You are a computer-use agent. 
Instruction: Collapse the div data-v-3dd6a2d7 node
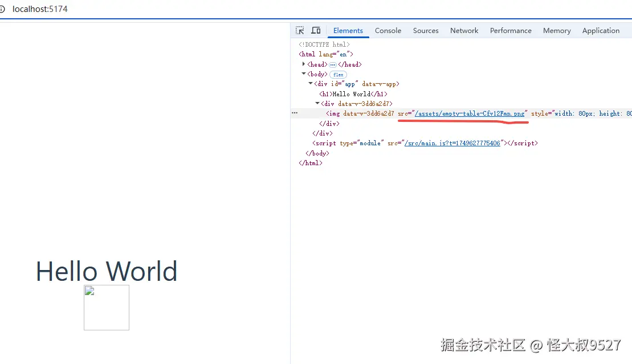(x=317, y=103)
